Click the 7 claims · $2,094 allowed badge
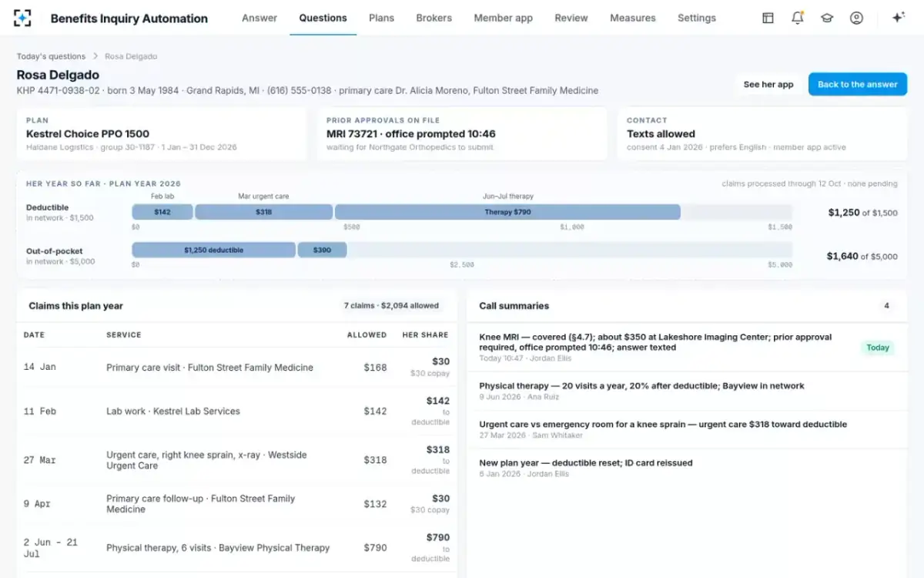The image size is (924, 578). pos(391,306)
